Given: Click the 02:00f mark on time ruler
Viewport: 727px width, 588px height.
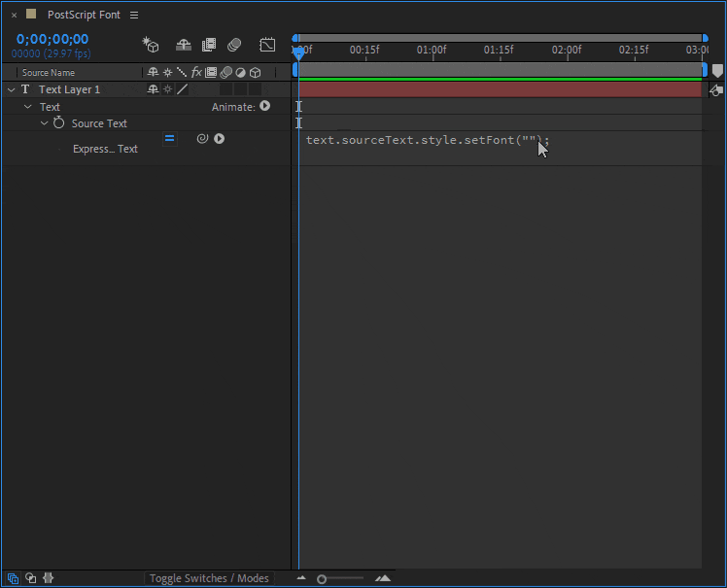Looking at the screenshot, I should click(567, 50).
